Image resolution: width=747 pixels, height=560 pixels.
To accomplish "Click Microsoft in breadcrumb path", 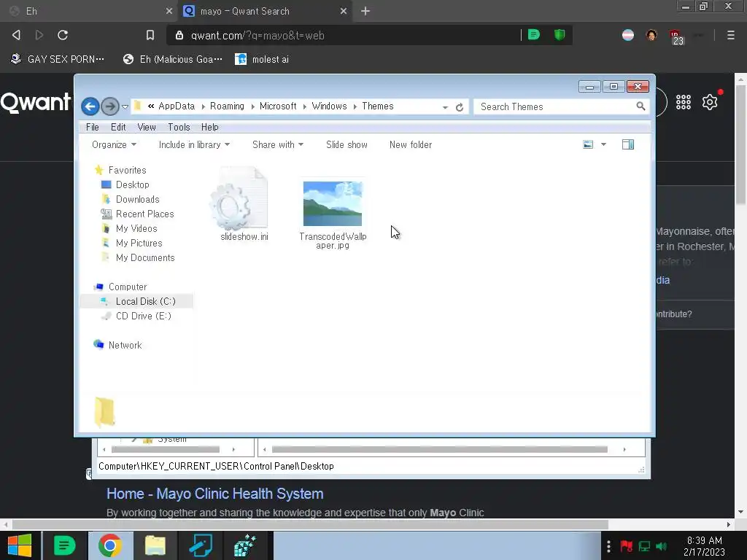I will click(x=278, y=106).
